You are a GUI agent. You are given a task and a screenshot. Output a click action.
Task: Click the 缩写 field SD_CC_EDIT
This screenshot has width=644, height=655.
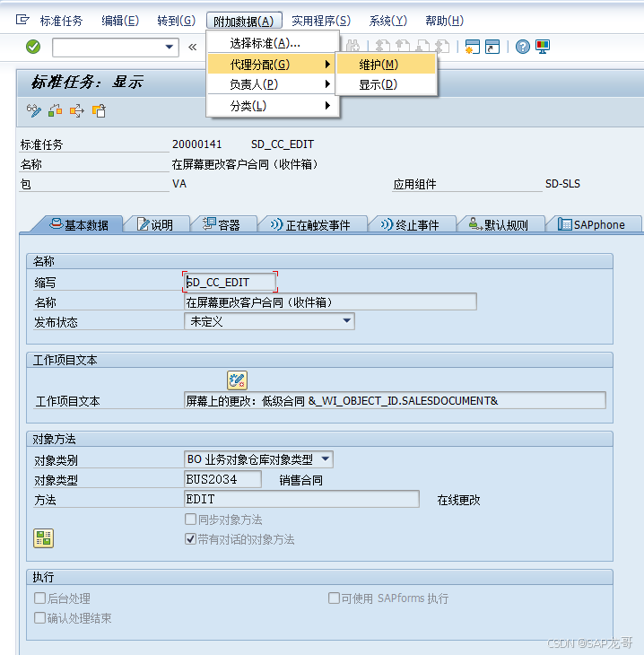(230, 282)
